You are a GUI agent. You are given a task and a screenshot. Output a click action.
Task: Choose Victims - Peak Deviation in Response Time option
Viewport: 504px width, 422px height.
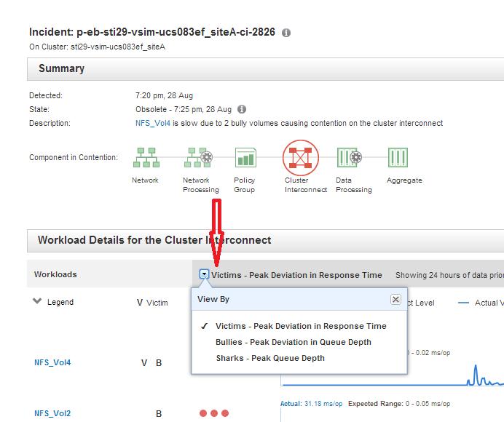[301, 326]
